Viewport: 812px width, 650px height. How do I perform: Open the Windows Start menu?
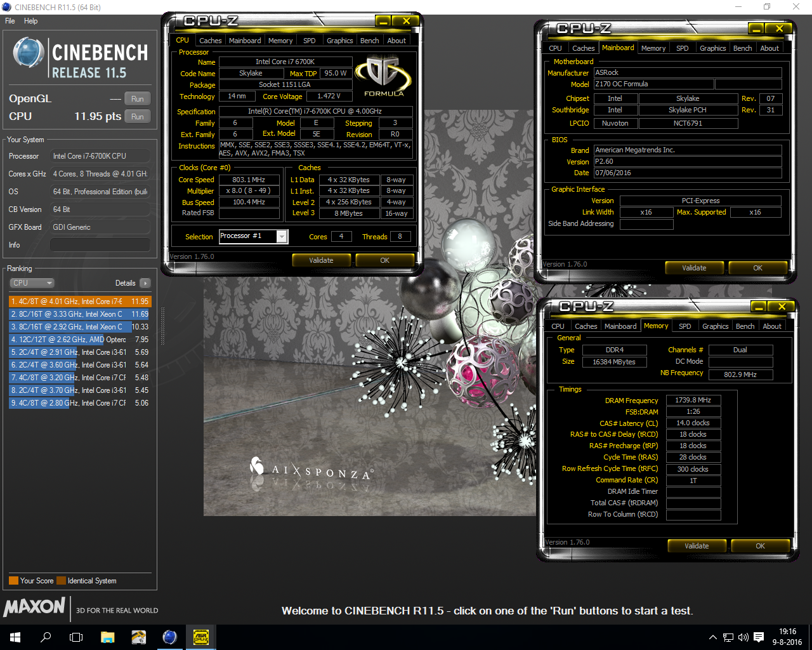click(x=15, y=637)
